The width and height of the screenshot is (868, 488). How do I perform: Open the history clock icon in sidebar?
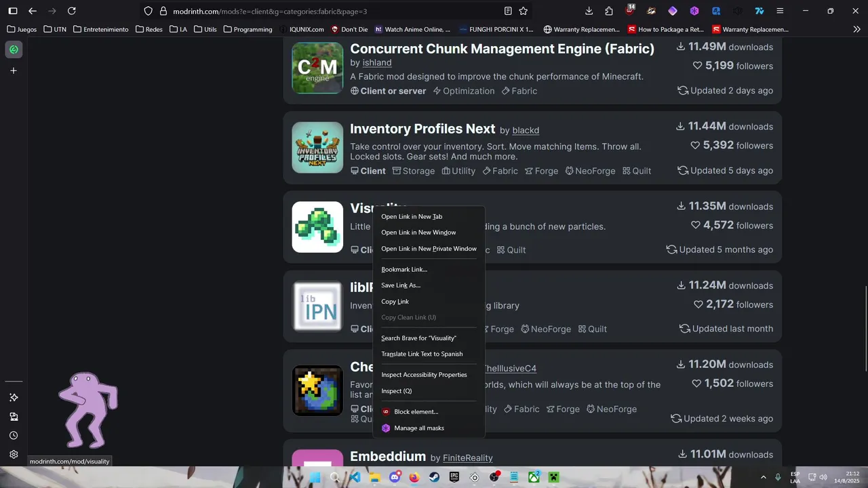[13, 435]
